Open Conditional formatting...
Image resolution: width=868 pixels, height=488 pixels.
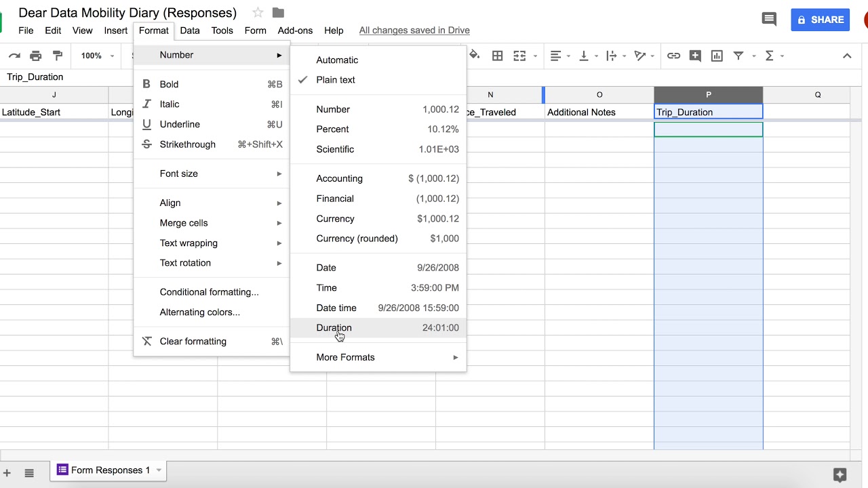212,292
